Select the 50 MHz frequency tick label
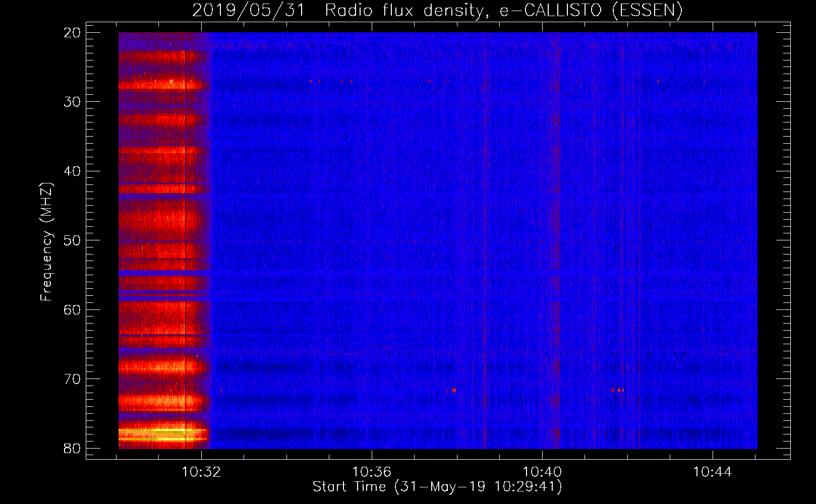Screen dimensions: 816x504 point(73,240)
